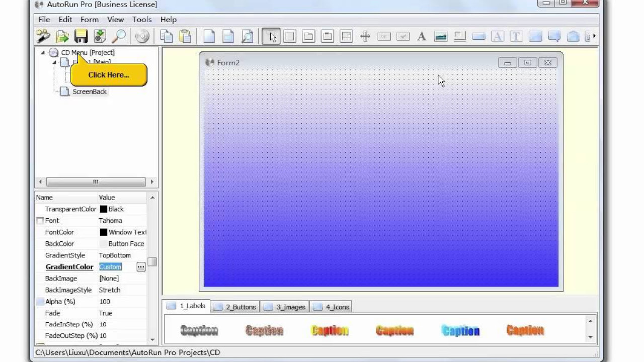Select the crossed arrows move tool icon

pyautogui.click(x=365, y=36)
